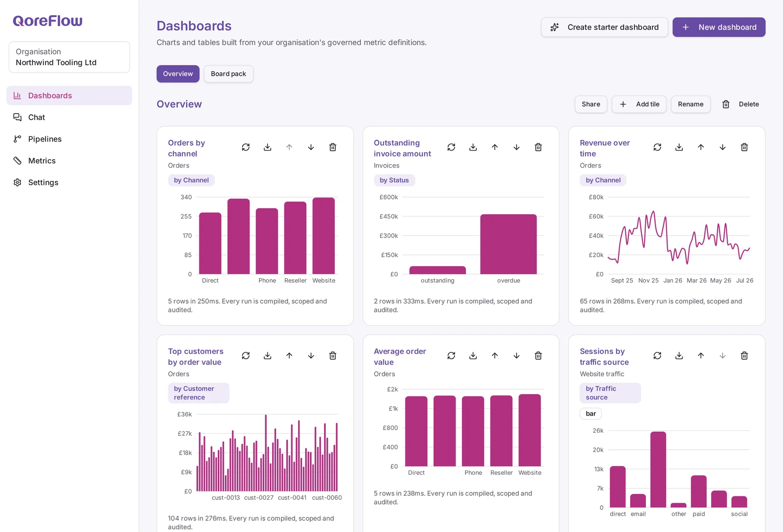The height and width of the screenshot is (532, 783).
Task: Click the QoreFlow logo
Action: 47,21
